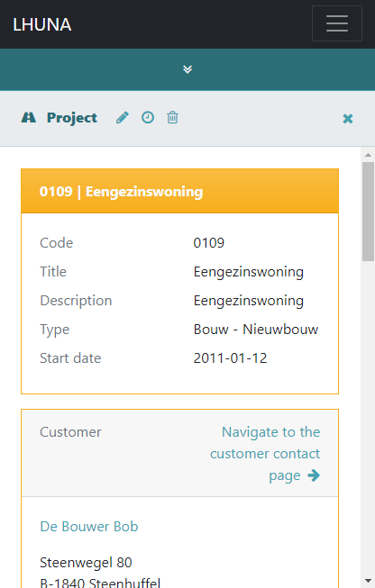Click the Code value 0109
Image resolution: width=375 pixels, height=588 pixels.
(x=209, y=243)
